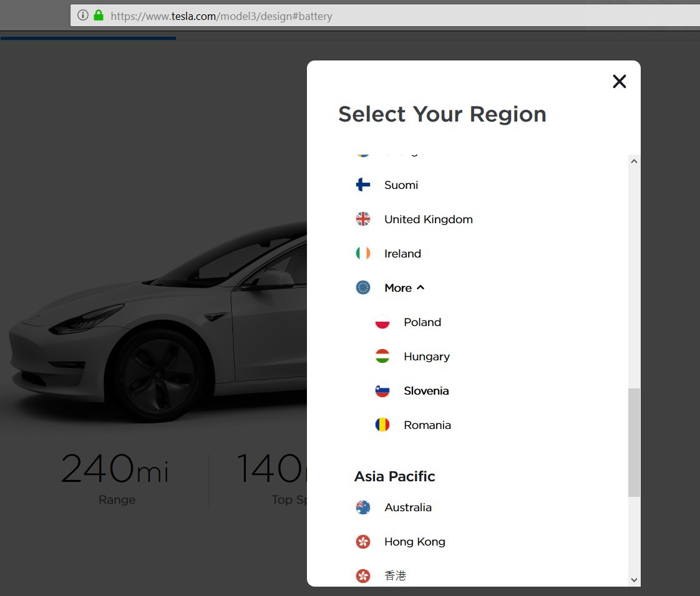
Task: Select Hong Kong region link
Action: (414, 542)
